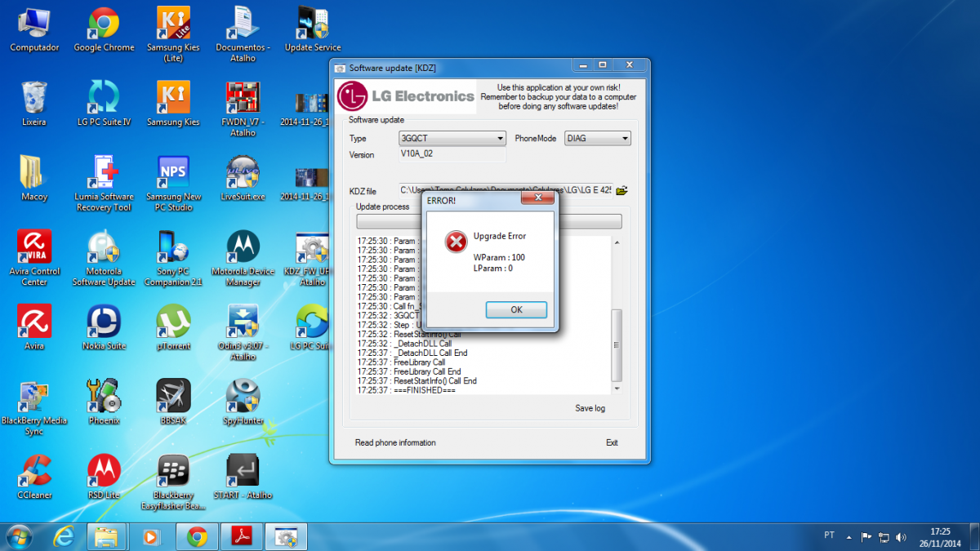The image size is (980, 551).
Task: Select the Lumia Software Recovery Tool icon
Action: (x=104, y=184)
